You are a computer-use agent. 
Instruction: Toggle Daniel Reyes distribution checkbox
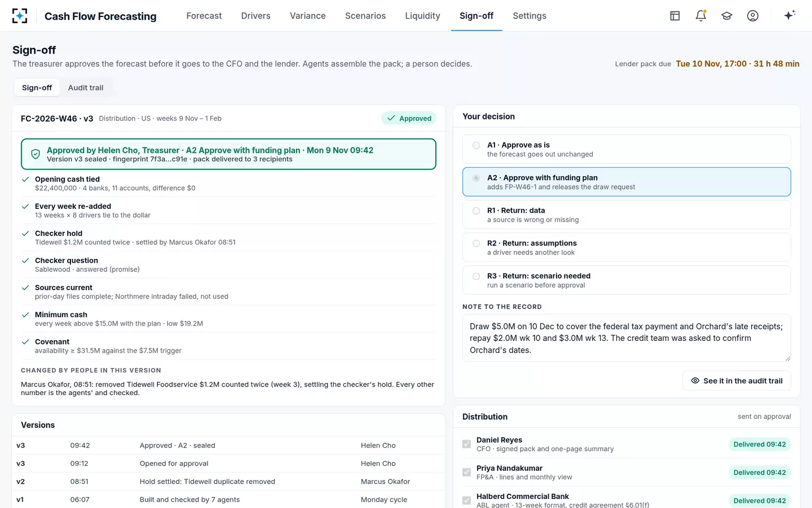coord(466,444)
